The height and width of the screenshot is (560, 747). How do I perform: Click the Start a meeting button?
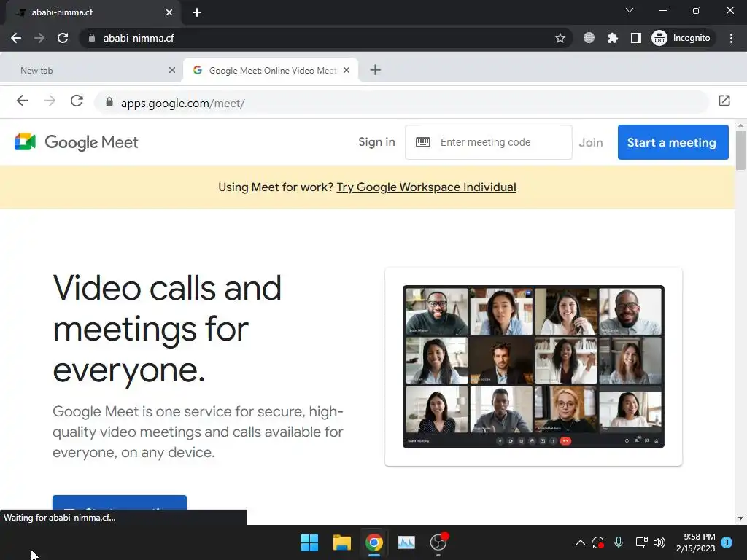673,142
